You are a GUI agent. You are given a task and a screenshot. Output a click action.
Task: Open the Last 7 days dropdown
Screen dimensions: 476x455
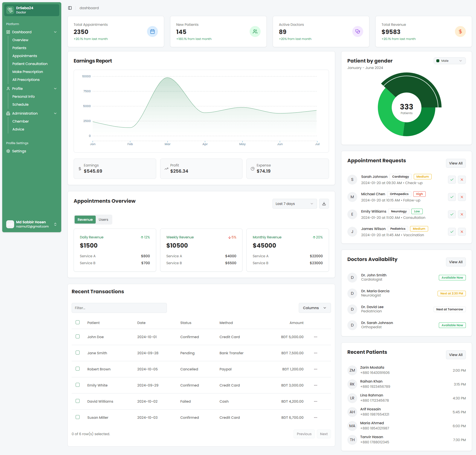(x=294, y=203)
